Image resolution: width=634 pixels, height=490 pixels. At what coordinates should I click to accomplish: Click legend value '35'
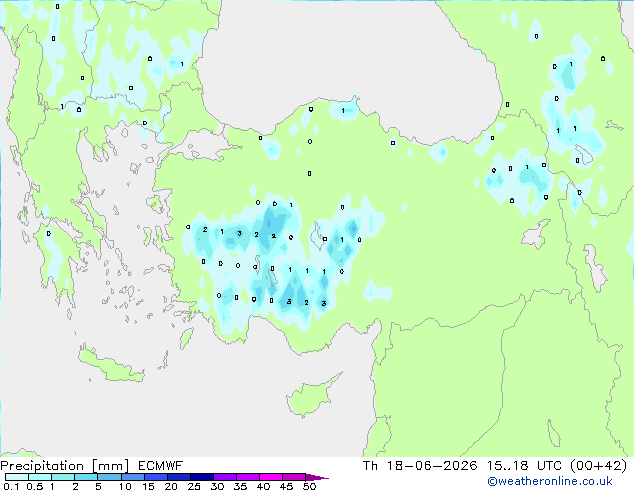click(240, 486)
